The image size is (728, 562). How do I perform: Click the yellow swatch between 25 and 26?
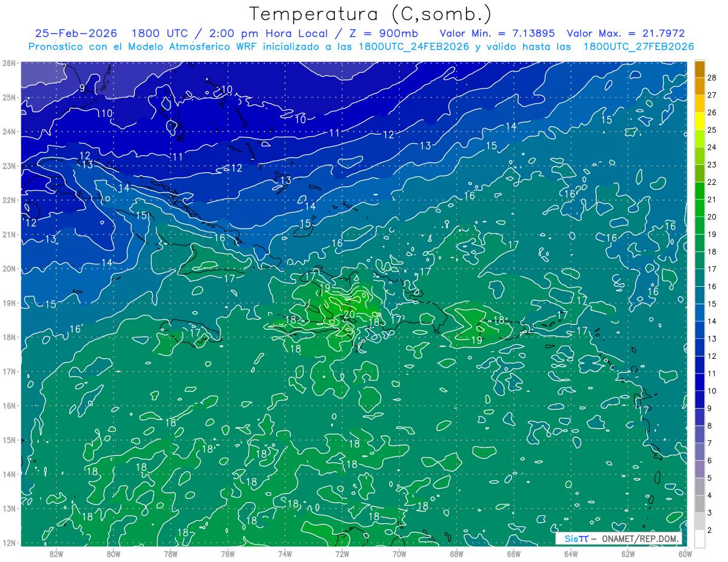699,121
